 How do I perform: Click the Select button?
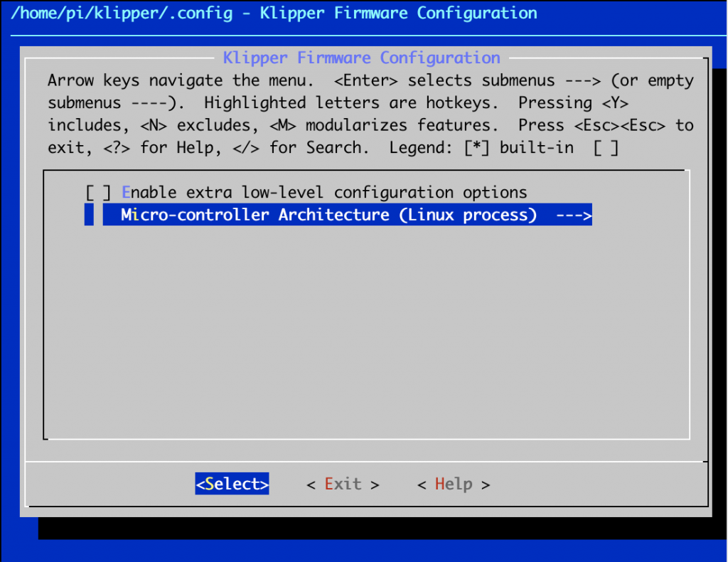click(232, 484)
